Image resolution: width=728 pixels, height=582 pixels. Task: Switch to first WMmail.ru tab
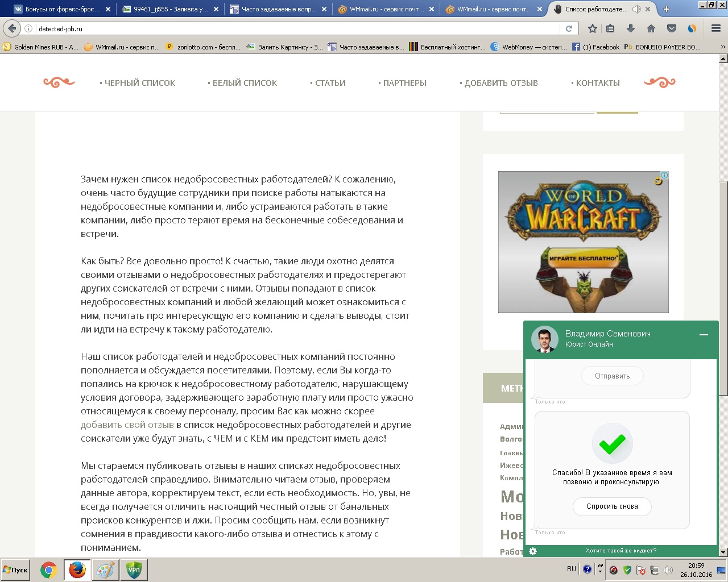pos(386,9)
